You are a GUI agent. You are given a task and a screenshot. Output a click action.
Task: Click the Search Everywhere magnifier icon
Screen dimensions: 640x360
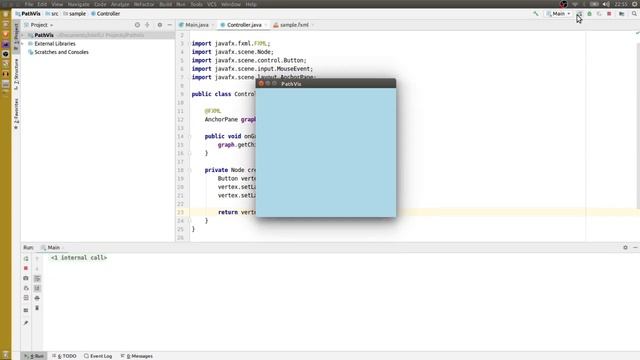coord(634,13)
